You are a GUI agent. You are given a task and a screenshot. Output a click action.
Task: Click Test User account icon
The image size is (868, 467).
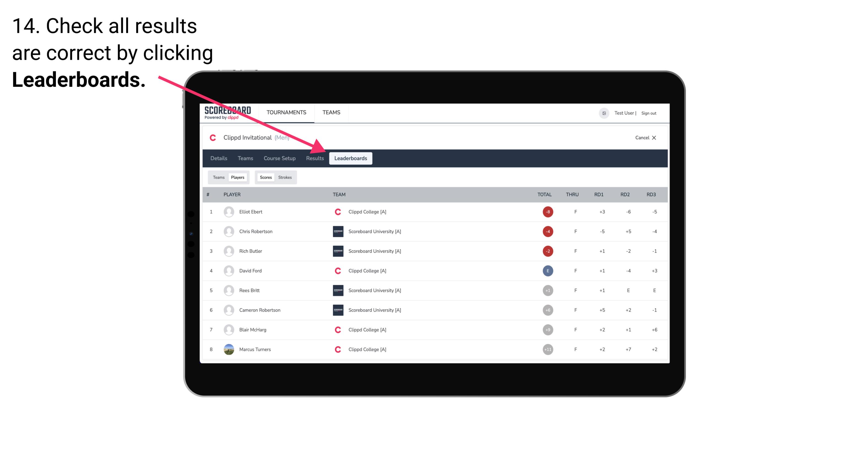click(604, 113)
